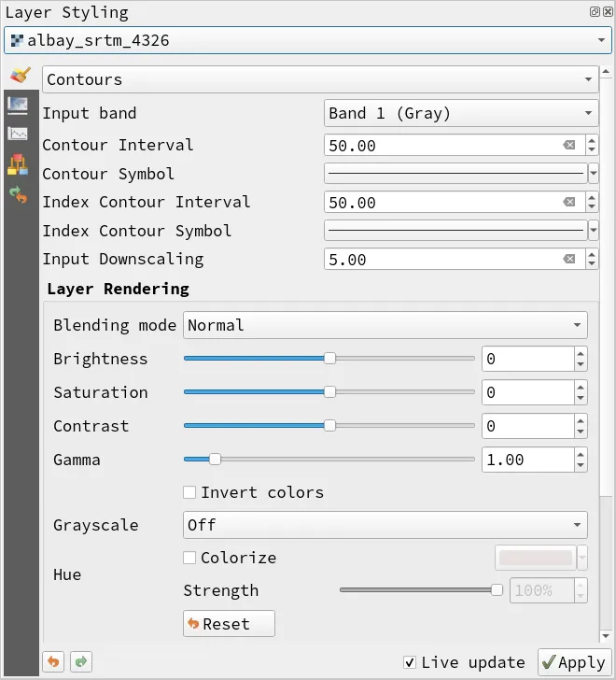Click the panel scrollbar down arrow

[x=606, y=636]
